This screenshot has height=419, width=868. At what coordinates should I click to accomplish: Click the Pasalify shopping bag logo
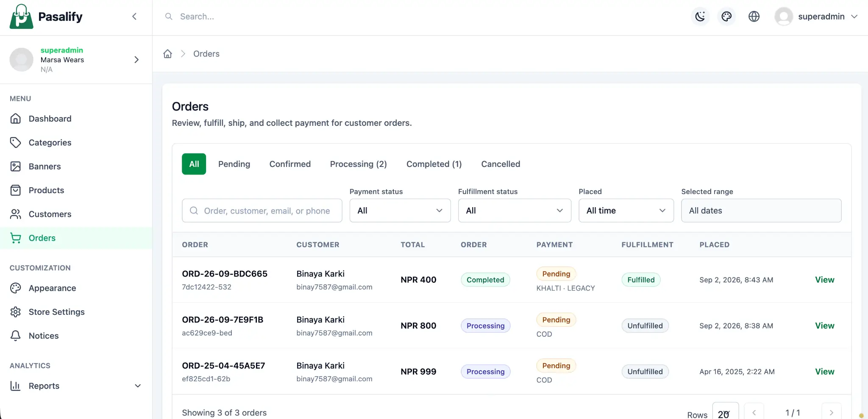[x=21, y=17]
